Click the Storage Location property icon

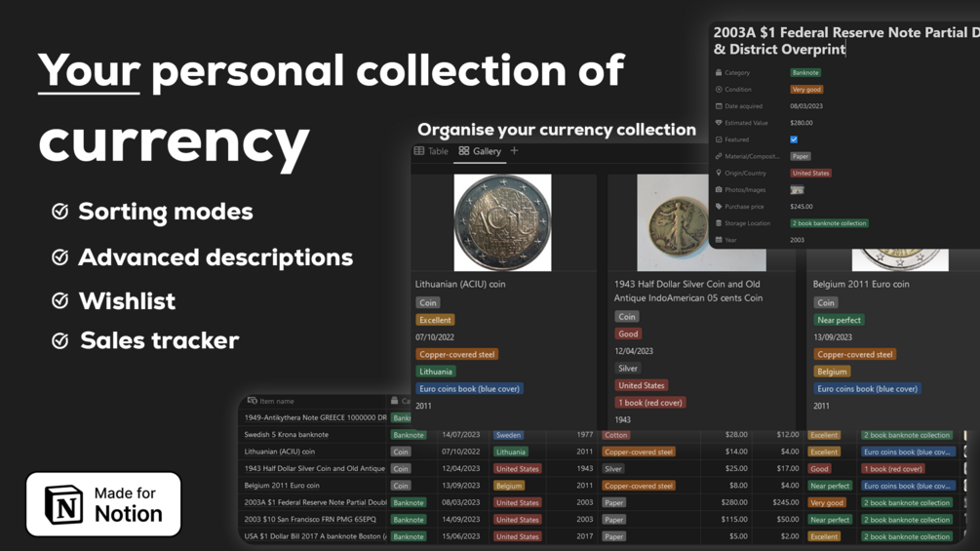(x=718, y=223)
